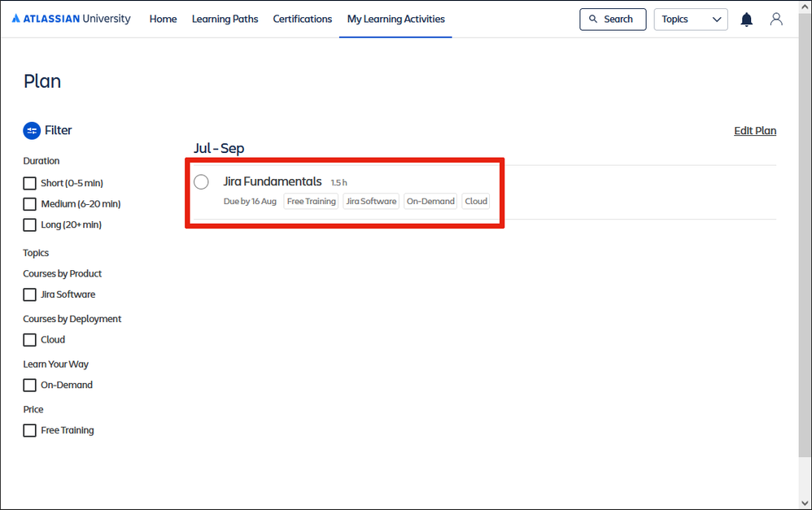Check the Medium (6-20 min) filter
The image size is (812, 510).
29,204
